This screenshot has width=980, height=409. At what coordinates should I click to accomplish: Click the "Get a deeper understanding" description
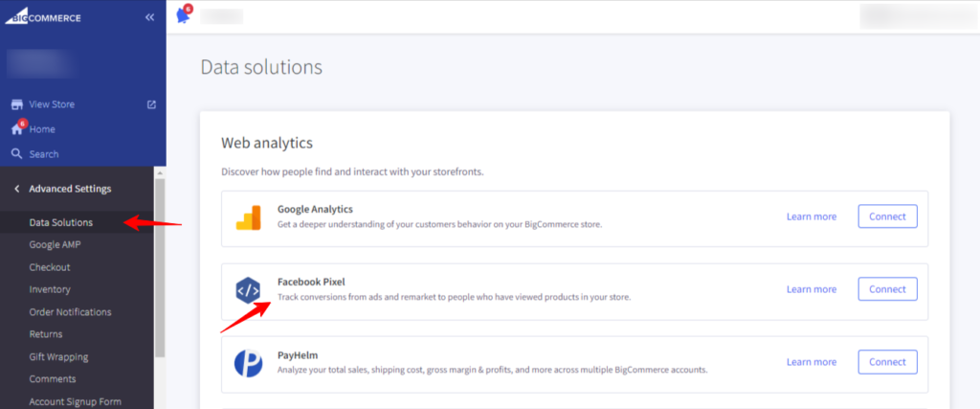439,224
